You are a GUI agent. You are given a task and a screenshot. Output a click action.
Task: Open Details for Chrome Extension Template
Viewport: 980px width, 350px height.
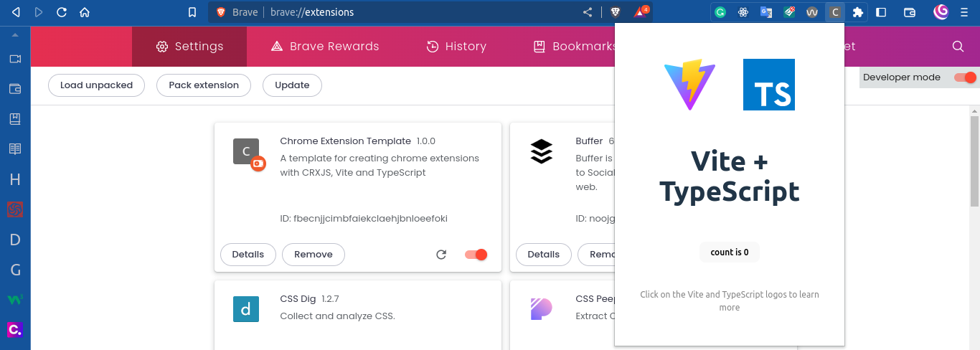(248, 255)
